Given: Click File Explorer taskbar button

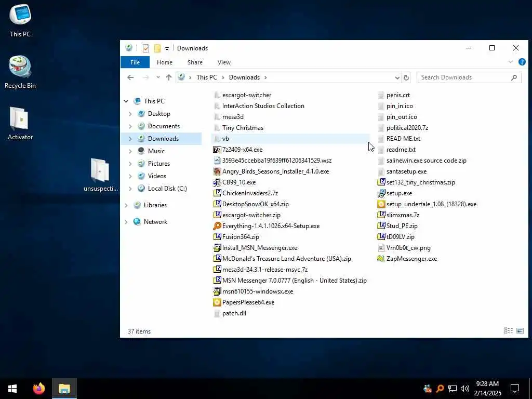Looking at the screenshot, I should [64, 389].
